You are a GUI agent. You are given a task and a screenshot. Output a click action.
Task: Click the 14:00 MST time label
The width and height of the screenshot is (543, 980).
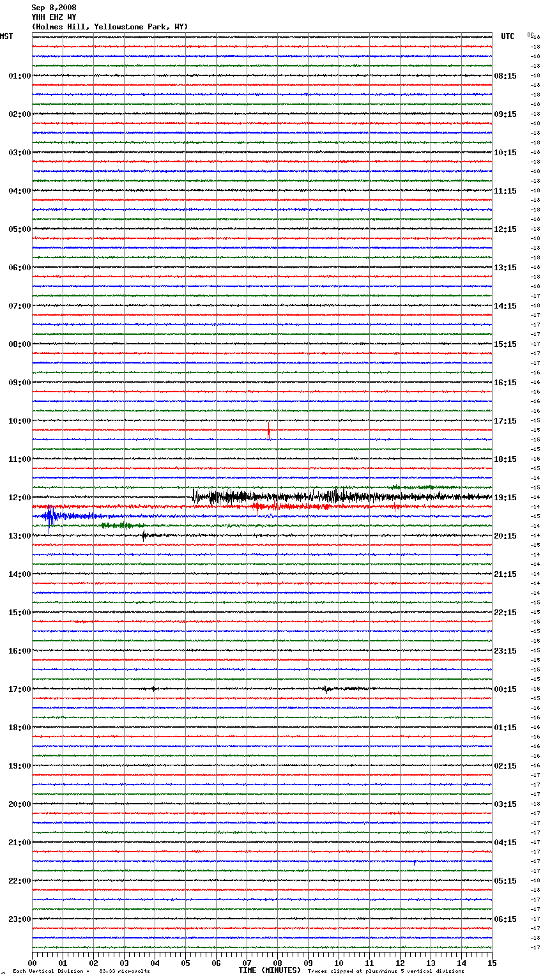(19, 574)
